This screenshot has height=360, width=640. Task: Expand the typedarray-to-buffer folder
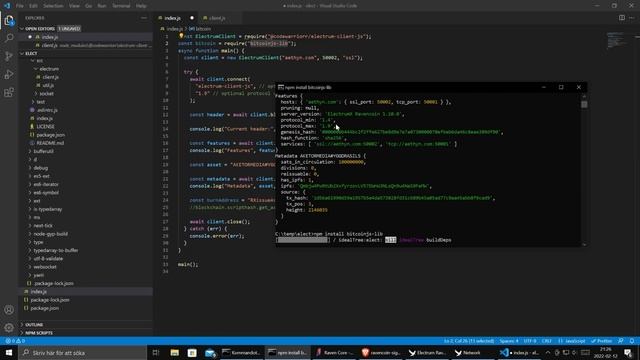[x=30, y=250]
